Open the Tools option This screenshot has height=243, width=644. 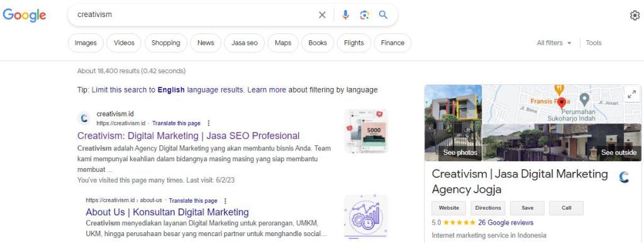(x=594, y=43)
